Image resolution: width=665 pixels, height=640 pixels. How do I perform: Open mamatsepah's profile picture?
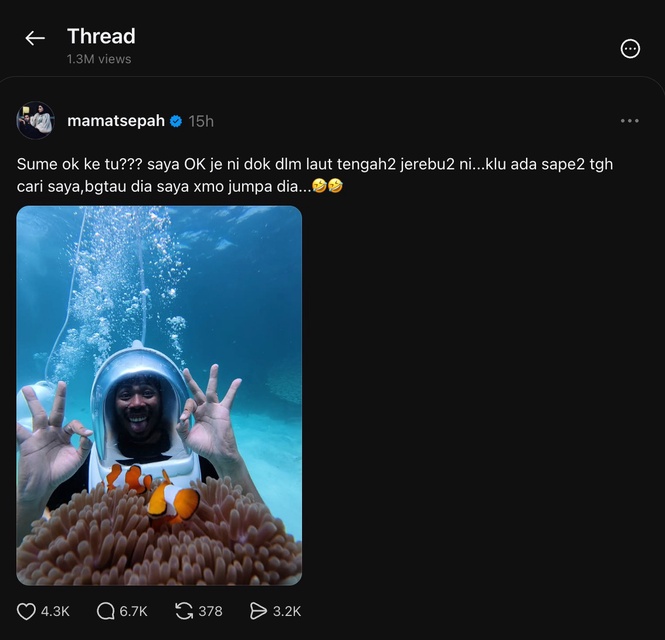pyautogui.click(x=36, y=120)
